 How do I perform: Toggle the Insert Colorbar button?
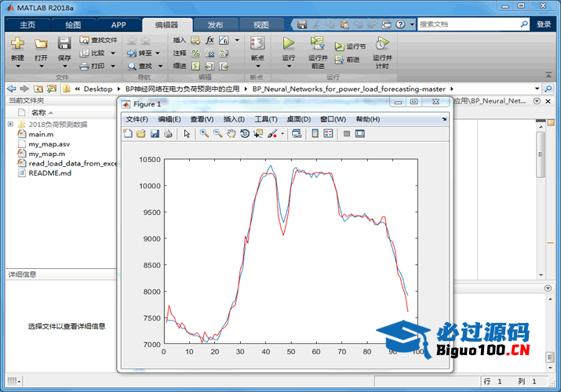[x=315, y=134]
